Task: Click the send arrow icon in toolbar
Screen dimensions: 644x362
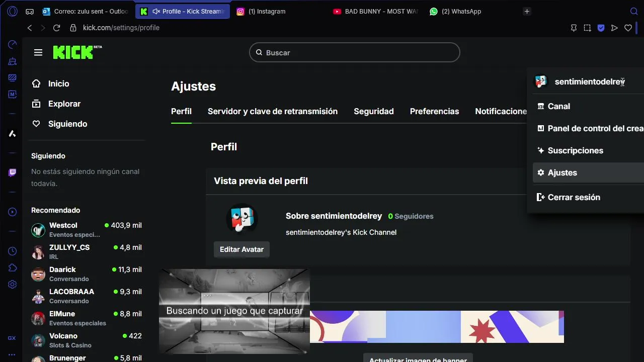Action: pyautogui.click(x=614, y=28)
